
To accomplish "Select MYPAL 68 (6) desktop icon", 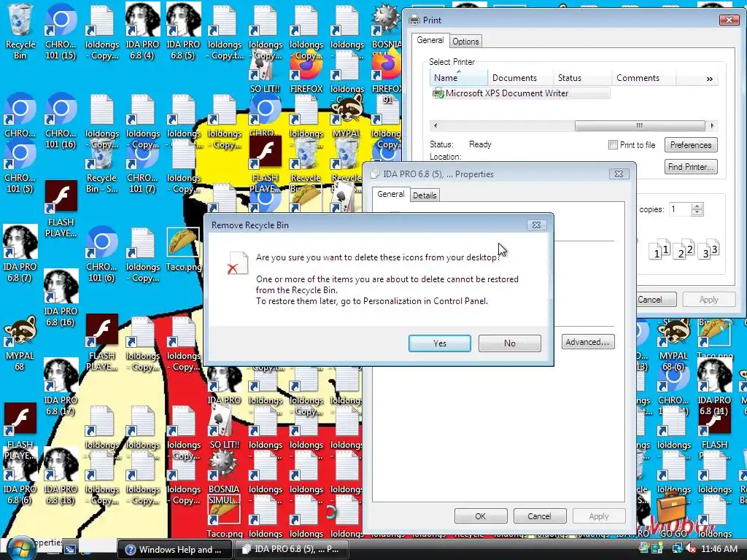I will 673,343.
